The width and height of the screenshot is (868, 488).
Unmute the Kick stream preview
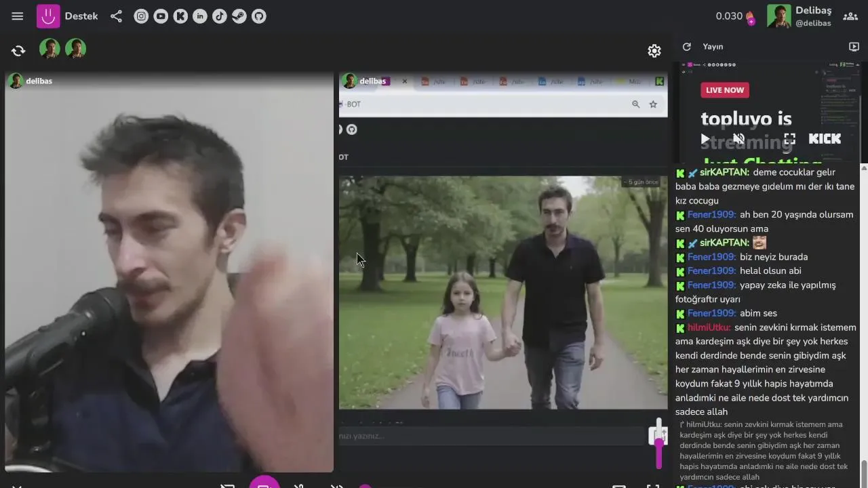click(738, 139)
